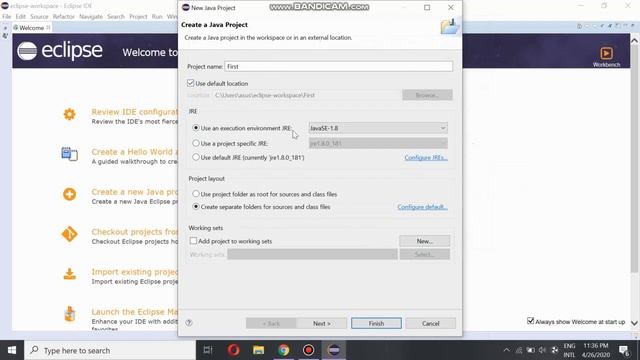The height and width of the screenshot is (360, 640).
Task: Select Create separate folders for sources option
Action: pyautogui.click(x=196, y=207)
